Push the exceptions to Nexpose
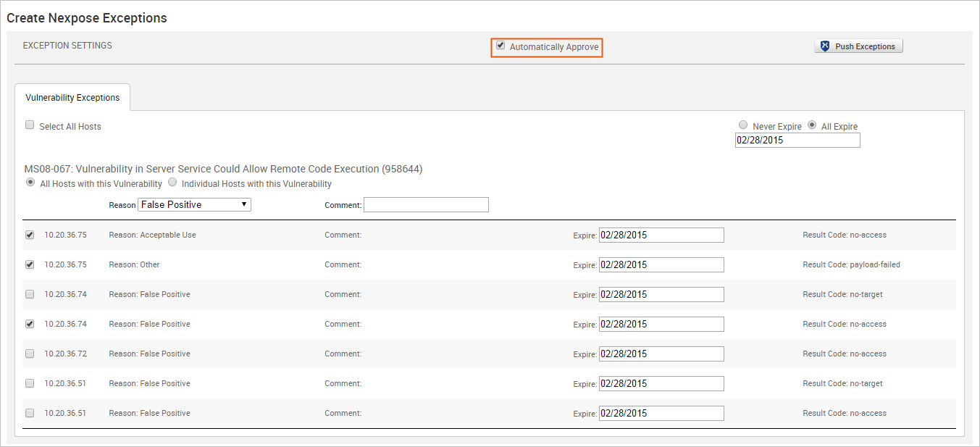This screenshot has height=447, width=980. pos(858,46)
